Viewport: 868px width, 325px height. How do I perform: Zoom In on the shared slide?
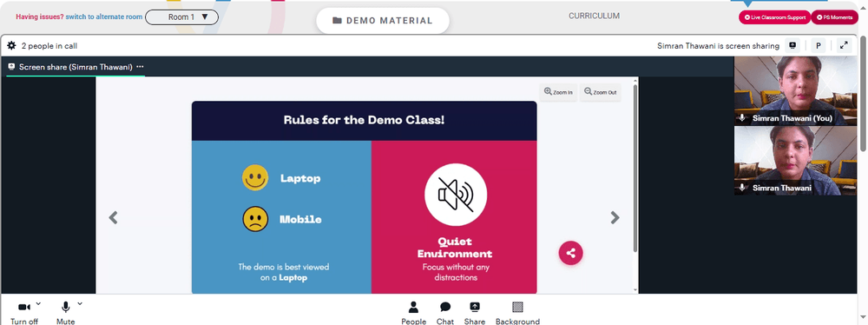point(558,92)
